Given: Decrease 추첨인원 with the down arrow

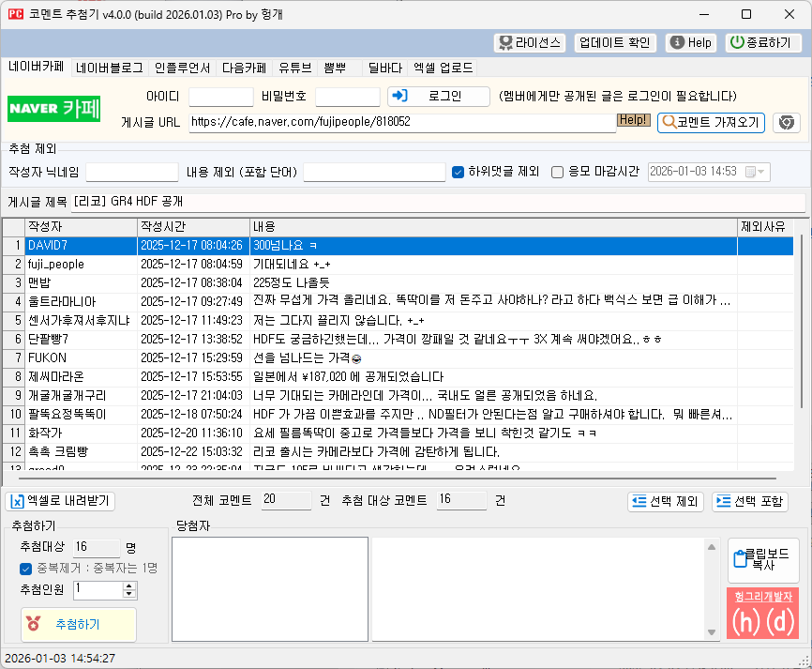Looking at the screenshot, I should (130, 594).
